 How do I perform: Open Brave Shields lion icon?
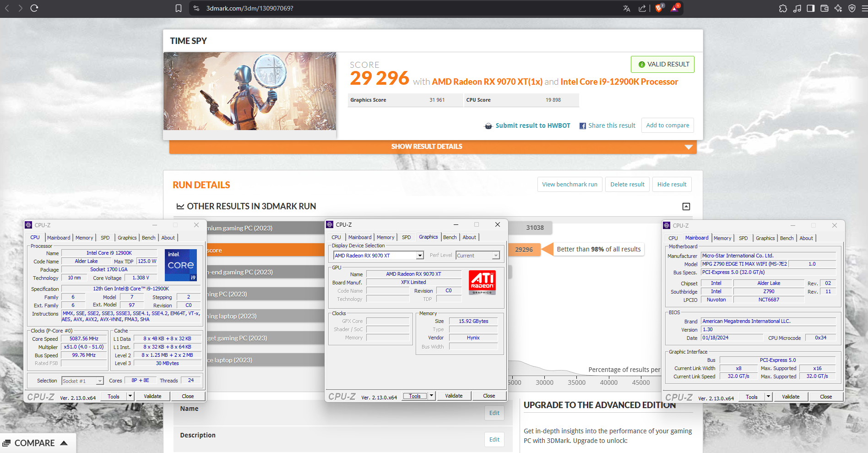click(x=659, y=8)
